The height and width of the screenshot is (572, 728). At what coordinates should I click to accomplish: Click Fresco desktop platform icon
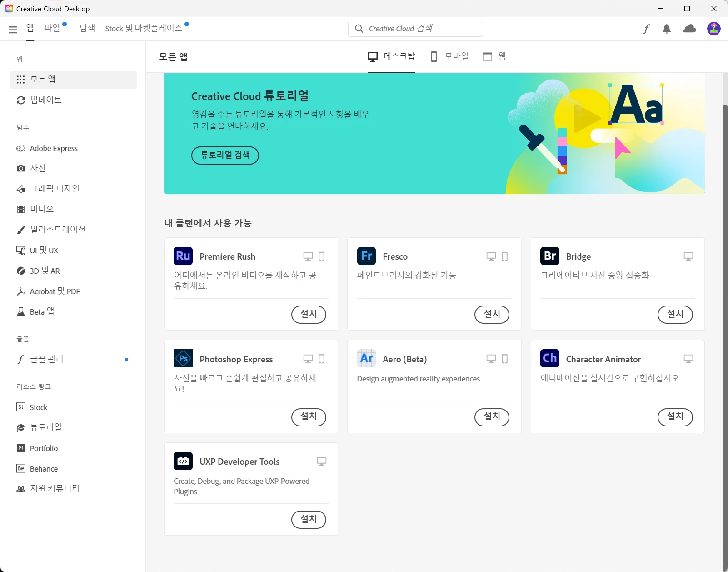point(491,256)
